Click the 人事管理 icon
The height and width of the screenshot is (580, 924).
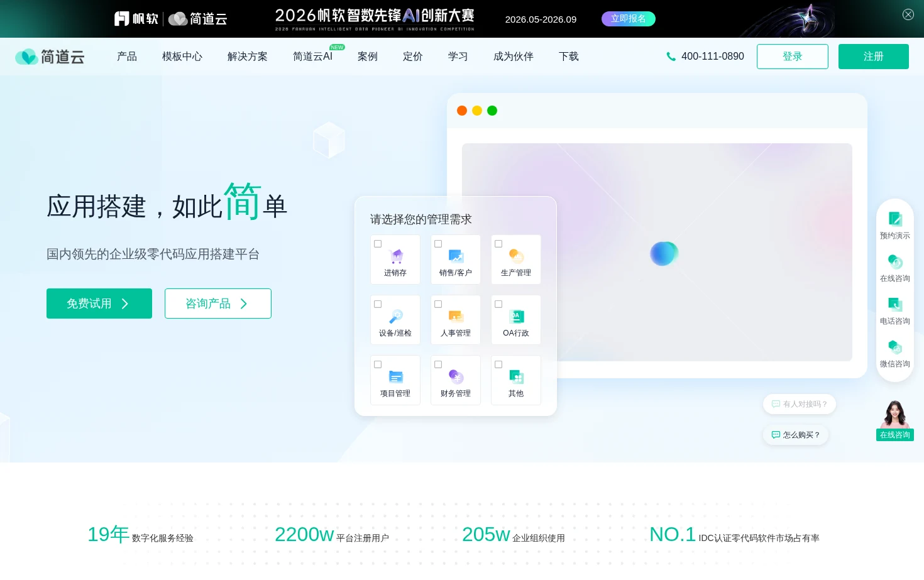pyautogui.click(x=456, y=316)
